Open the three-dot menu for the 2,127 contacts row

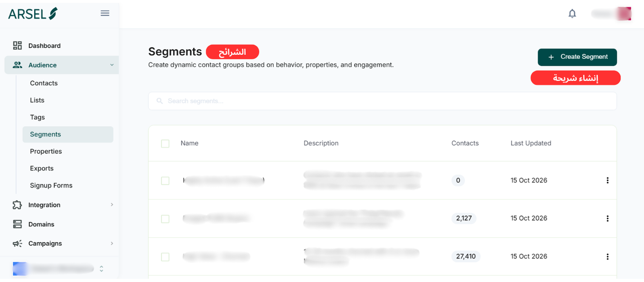(x=607, y=219)
